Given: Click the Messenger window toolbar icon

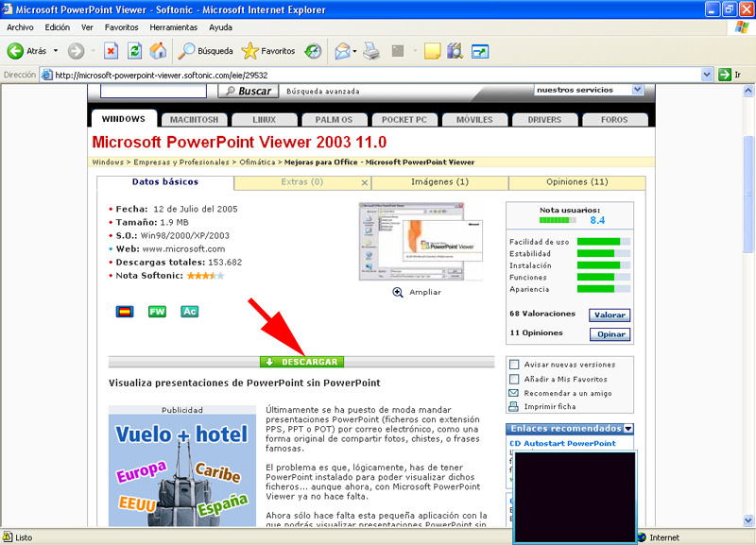Looking at the screenshot, I should (x=480, y=51).
